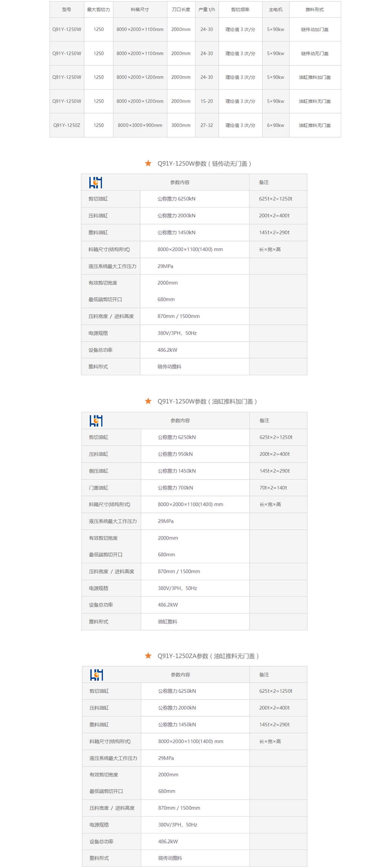This screenshot has width=389, height=868.
Task: Click the star icon beside Q91Y-1250W链传动无门盖 heading
Action: point(148,163)
